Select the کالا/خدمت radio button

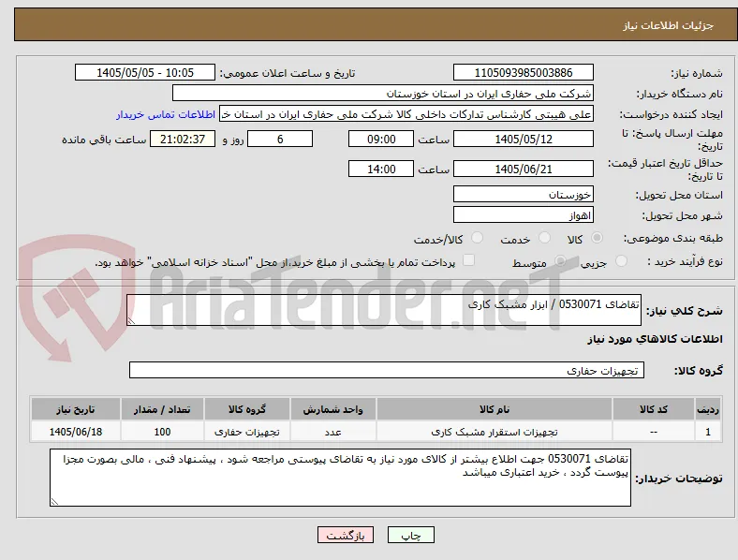click(478, 238)
